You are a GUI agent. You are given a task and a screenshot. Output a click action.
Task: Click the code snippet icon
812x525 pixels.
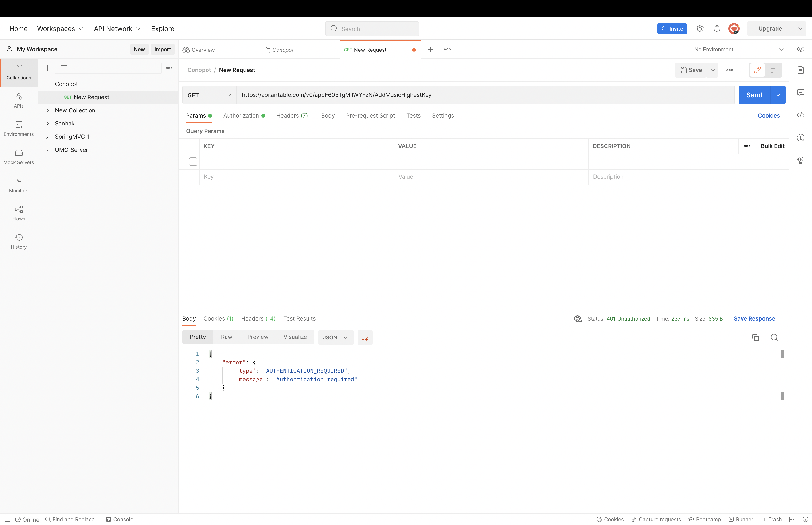point(800,115)
